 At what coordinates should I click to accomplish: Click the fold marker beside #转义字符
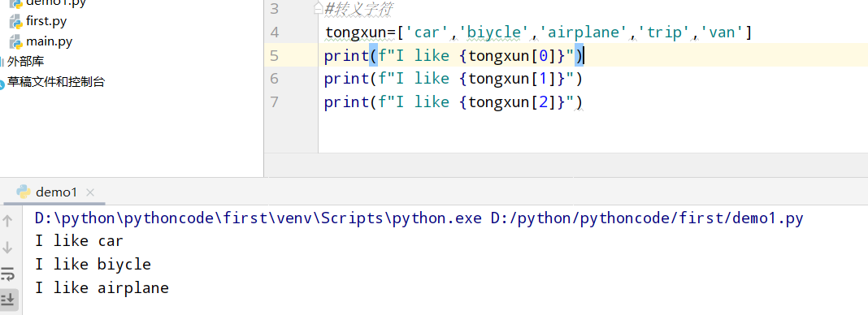point(319,8)
